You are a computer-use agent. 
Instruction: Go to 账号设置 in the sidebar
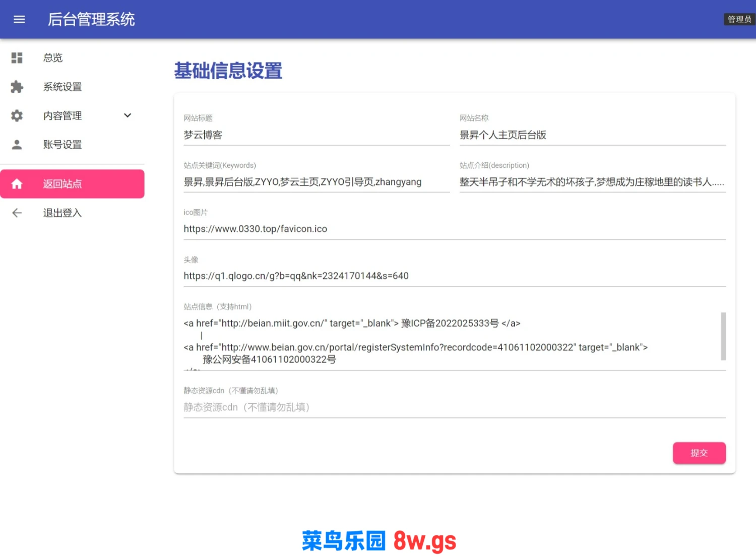pos(62,145)
